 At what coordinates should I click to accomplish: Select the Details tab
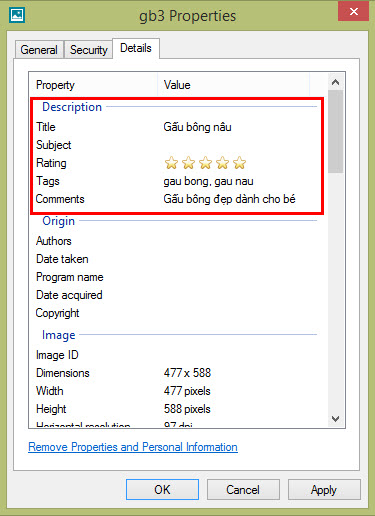click(136, 48)
